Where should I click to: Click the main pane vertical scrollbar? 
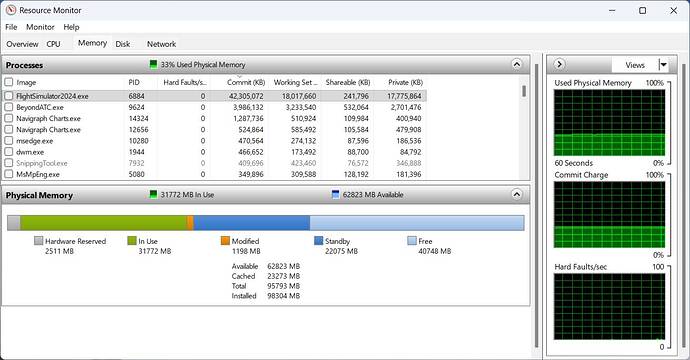click(x=536, y=205)
